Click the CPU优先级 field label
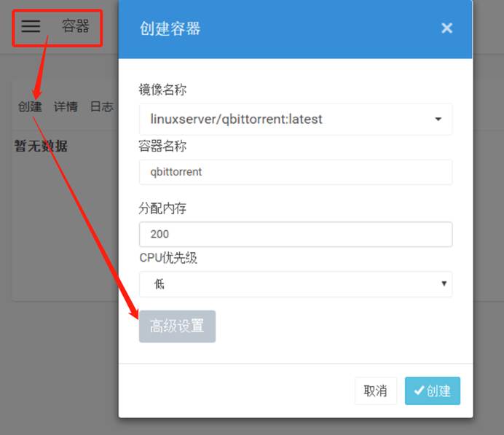 [x=168, y=257]
